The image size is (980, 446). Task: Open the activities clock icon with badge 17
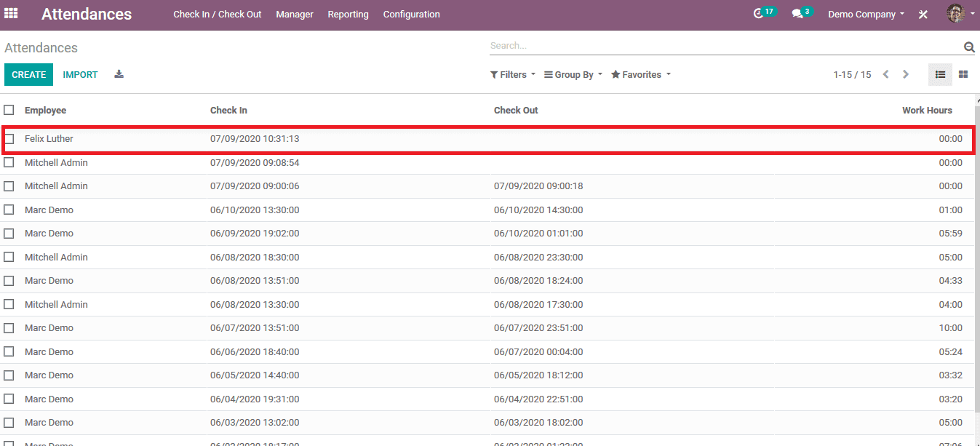(x=758, y=14)
